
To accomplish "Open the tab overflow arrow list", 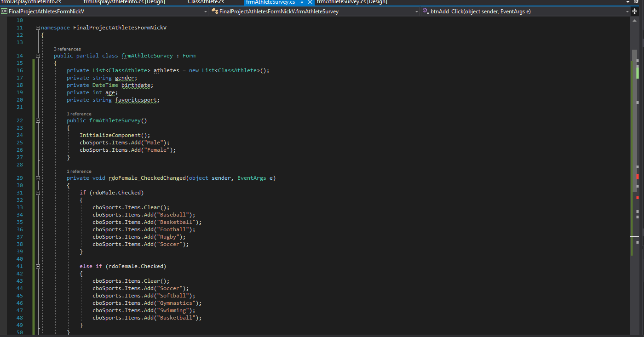I will click(x=628, y=2).
